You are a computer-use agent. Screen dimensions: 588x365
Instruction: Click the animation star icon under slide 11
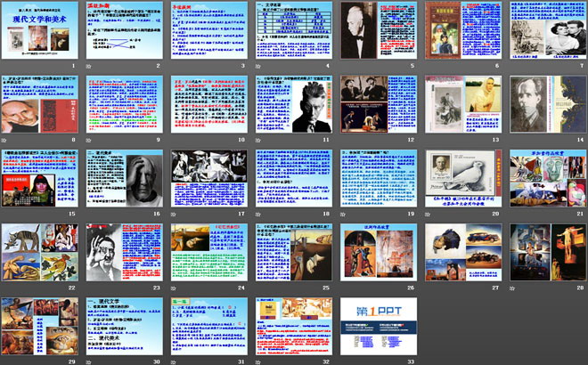point(258,140)
